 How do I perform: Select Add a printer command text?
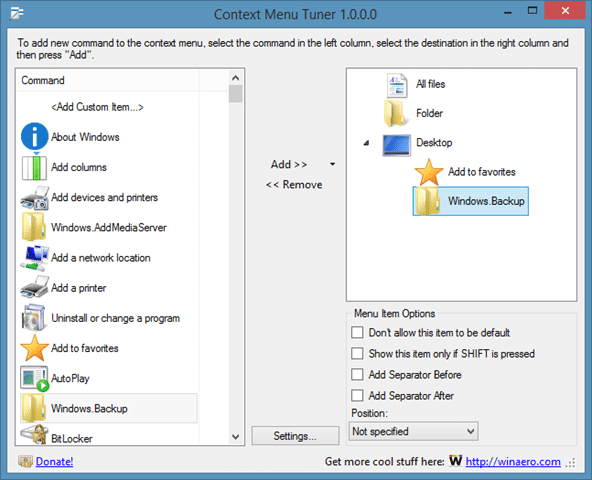click(79, 288)
